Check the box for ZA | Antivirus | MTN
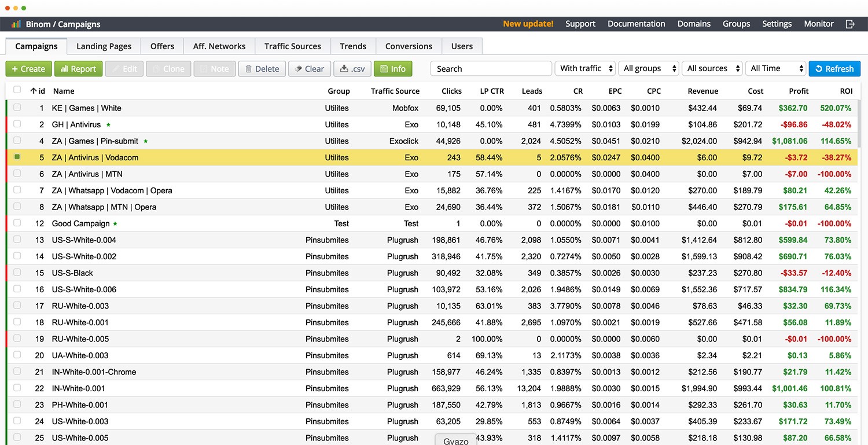This screenshot has height=445, width=868. click(x=17, y=173)
